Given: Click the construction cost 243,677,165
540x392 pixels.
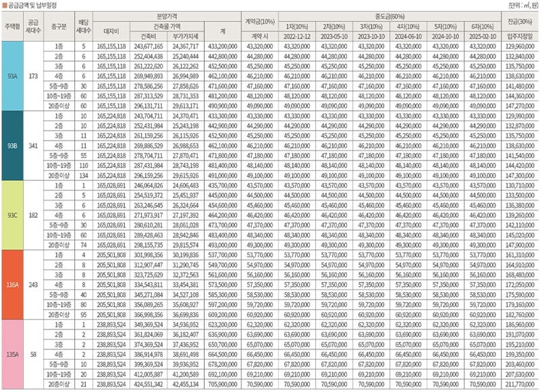Looking at the screenshot, I should point(148,46).
